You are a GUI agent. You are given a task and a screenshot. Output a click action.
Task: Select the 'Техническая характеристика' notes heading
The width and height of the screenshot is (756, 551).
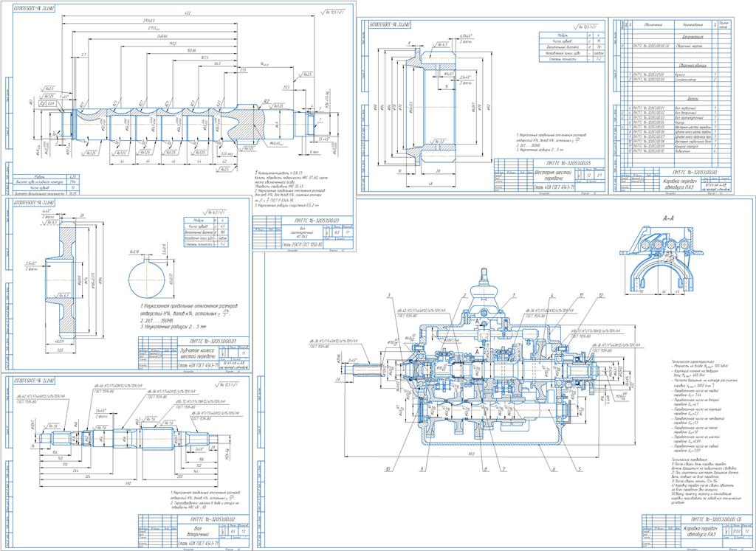click(x=693, y=361)
